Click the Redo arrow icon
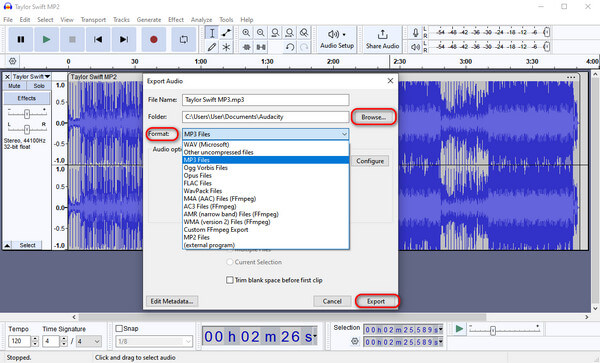Screen dimensions: 600x363 click(304, 47)
